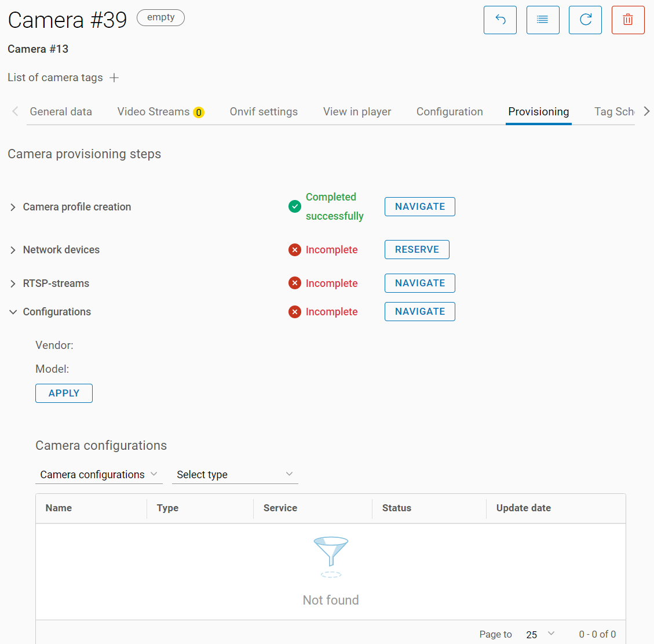Expand the Network devices step
This screenshot has height=644, width=654.
[13, 250]
